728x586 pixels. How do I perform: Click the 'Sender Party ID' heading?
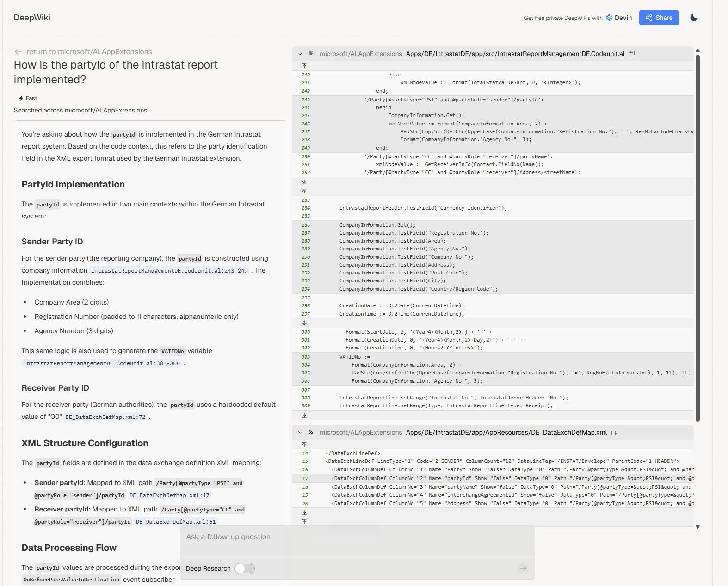pyautogui.click(x=52, y=242)
